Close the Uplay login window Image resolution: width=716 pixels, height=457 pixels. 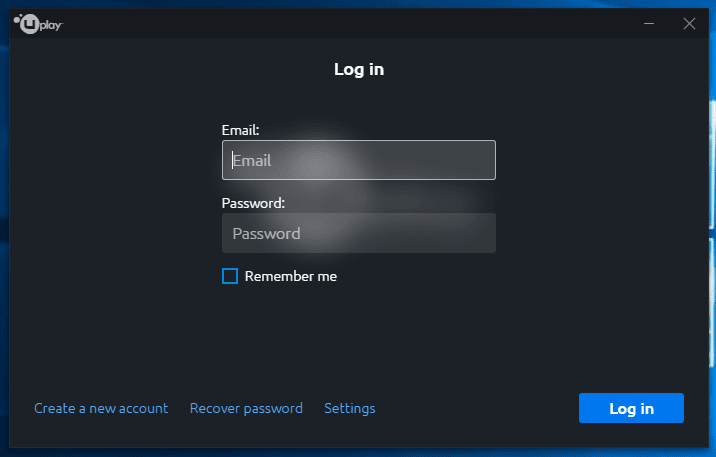(x=689, y=23)
